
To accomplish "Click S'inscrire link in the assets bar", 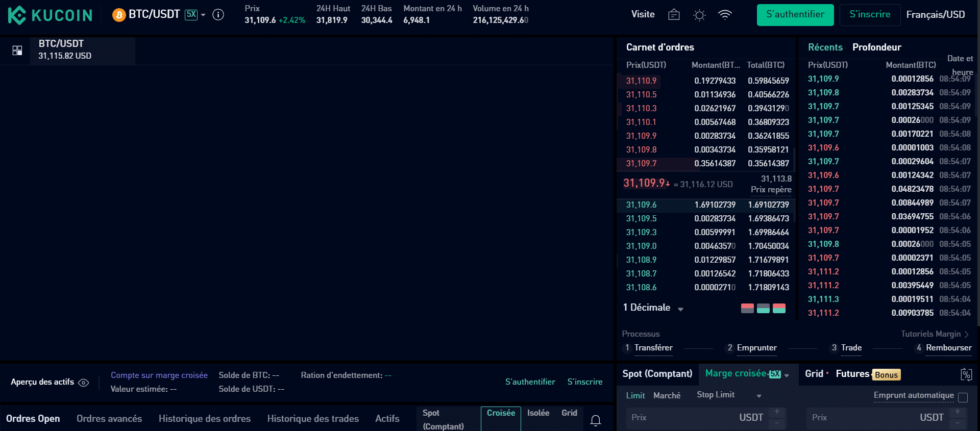I will point(584,382).
